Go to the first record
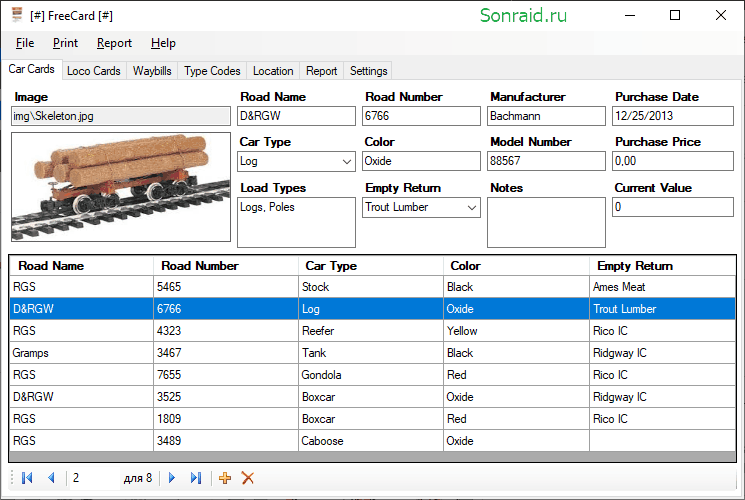The width and height of the screenshot is (745, 500). pyautogui.click(x=27, y=478)
